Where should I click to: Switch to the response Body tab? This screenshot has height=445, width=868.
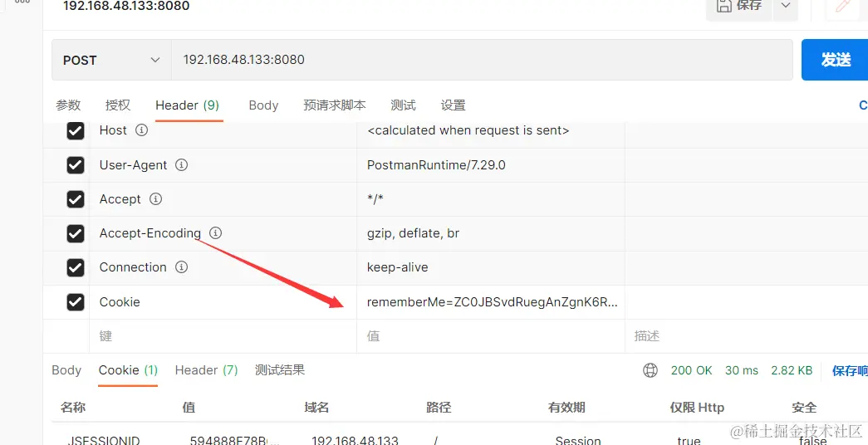click(66, 370)
